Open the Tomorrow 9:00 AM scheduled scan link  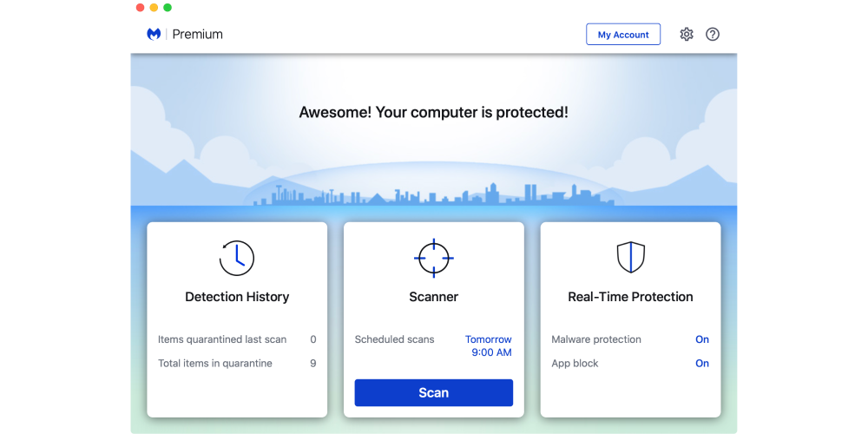(489, 346)
